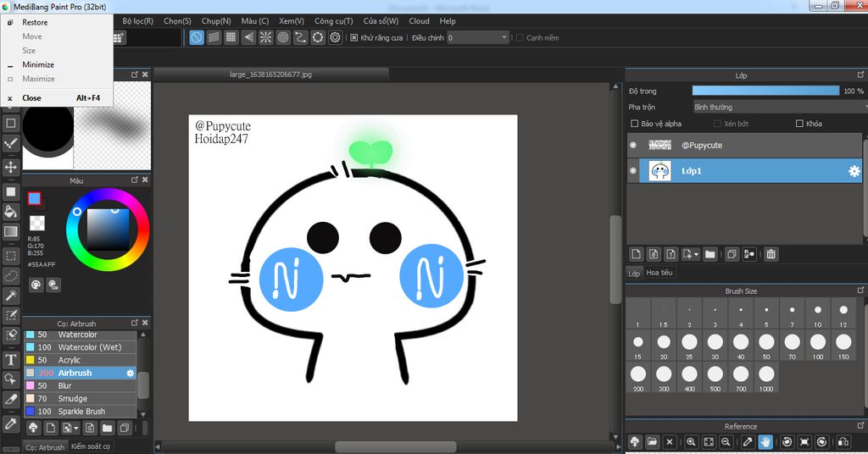Add a new layer folder

tap(710, 254)
